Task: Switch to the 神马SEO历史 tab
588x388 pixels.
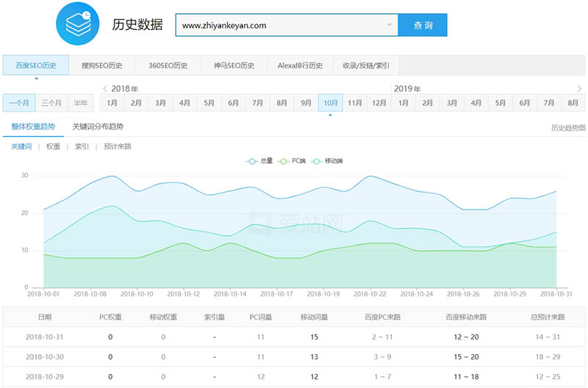Action: 234,65
